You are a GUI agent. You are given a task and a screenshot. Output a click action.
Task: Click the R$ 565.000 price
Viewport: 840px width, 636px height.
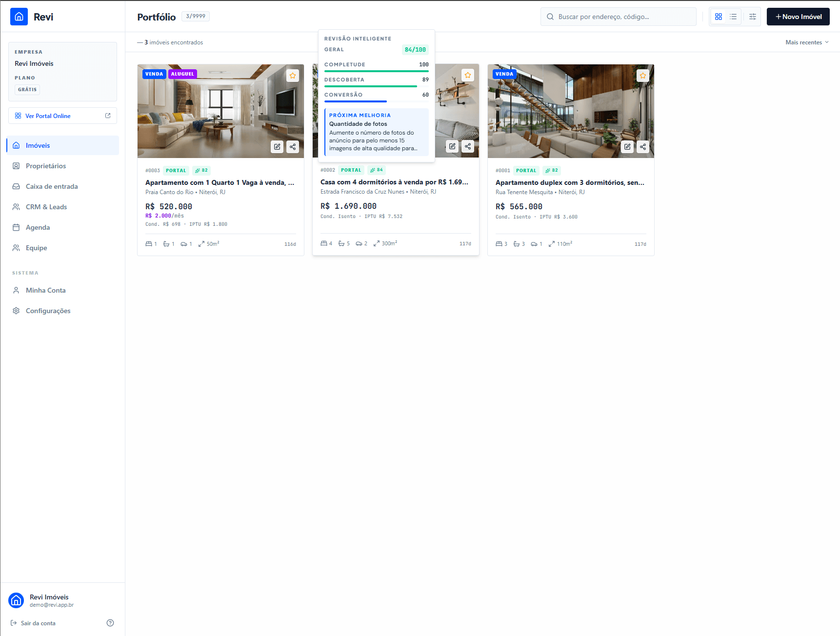519,207
